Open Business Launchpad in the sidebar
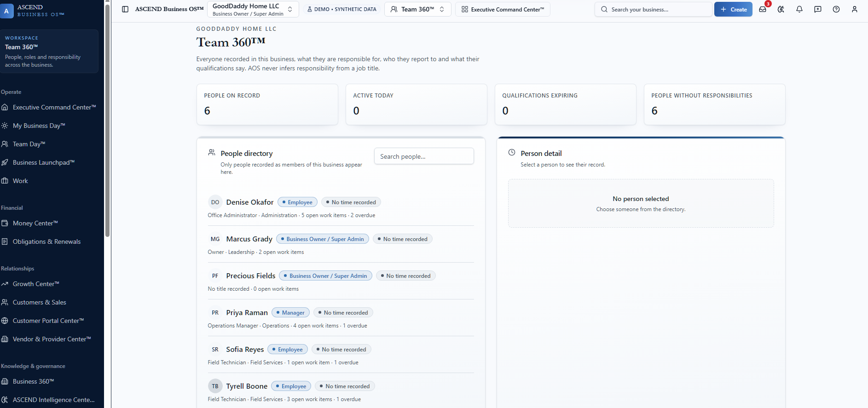 [49, 162]
